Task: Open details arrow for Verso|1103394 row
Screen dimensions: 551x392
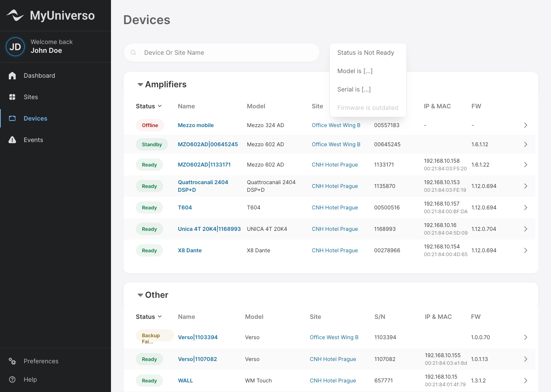Action: (525, 337)
